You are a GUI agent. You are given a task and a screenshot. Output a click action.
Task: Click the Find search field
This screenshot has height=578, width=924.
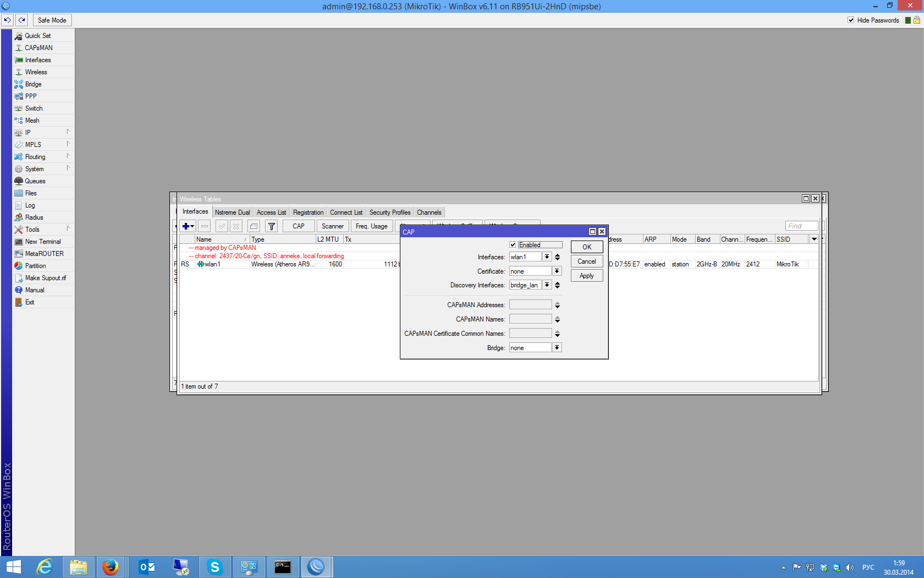(x=802, y=226)
